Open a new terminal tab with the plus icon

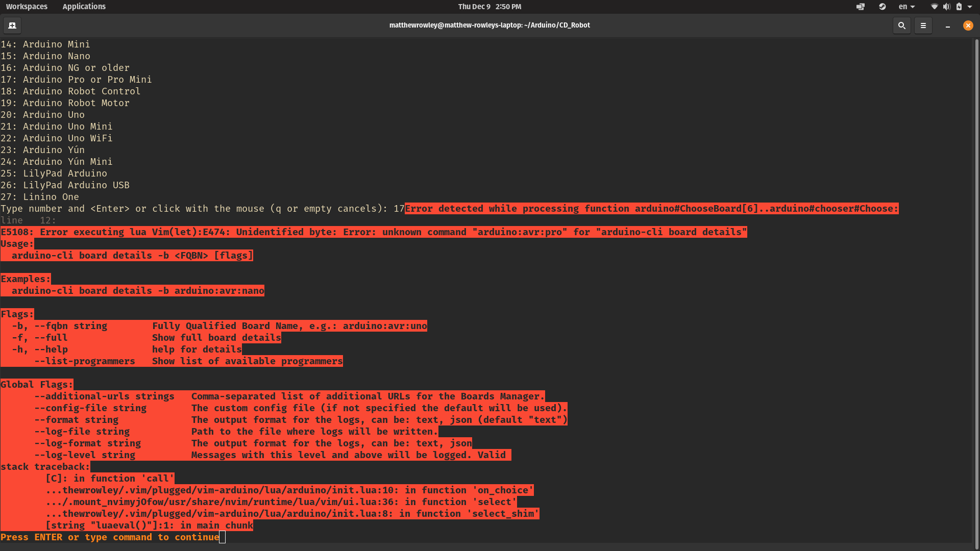[12, 25]
